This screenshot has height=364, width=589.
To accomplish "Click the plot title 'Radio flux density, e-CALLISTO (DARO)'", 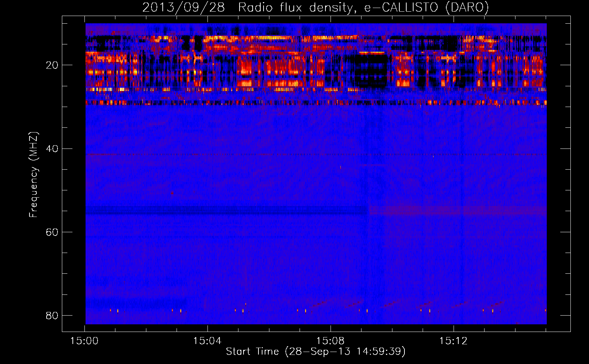I will 363,8.
